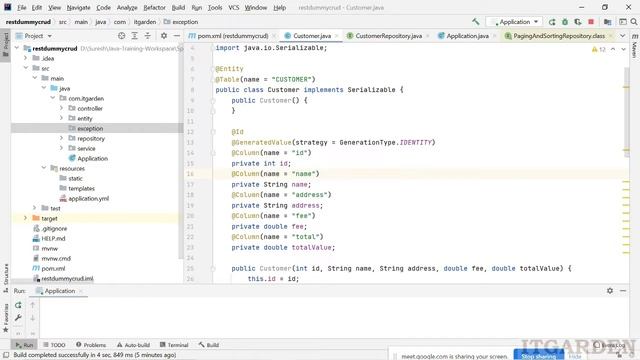This screenshot has width=640, height=360.
Task: Switch to CustomerRepository.java tab
Action: [388, 36]
